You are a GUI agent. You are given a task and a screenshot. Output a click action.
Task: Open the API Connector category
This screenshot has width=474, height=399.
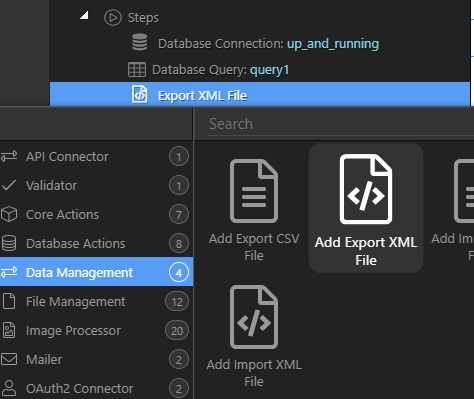pos(96,156)
